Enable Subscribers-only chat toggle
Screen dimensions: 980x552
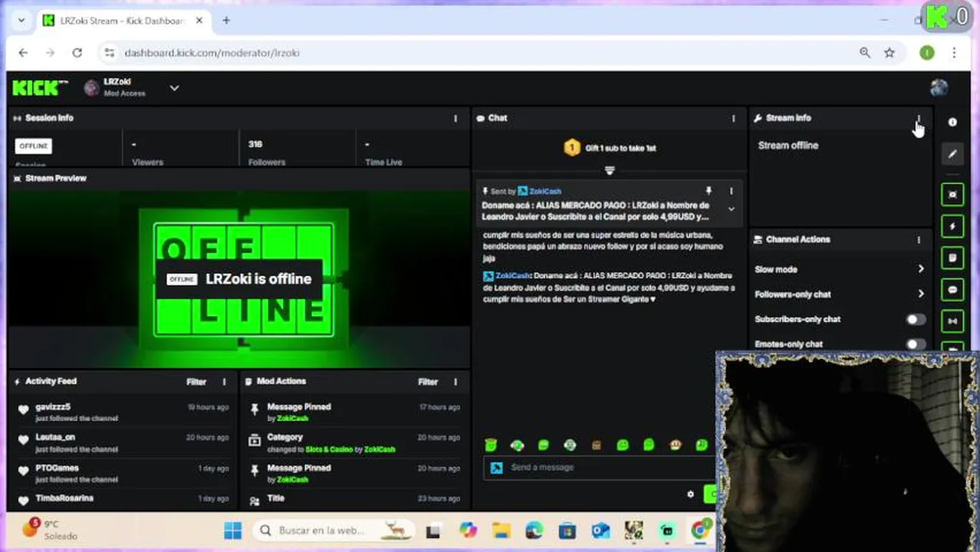(916, 320)
